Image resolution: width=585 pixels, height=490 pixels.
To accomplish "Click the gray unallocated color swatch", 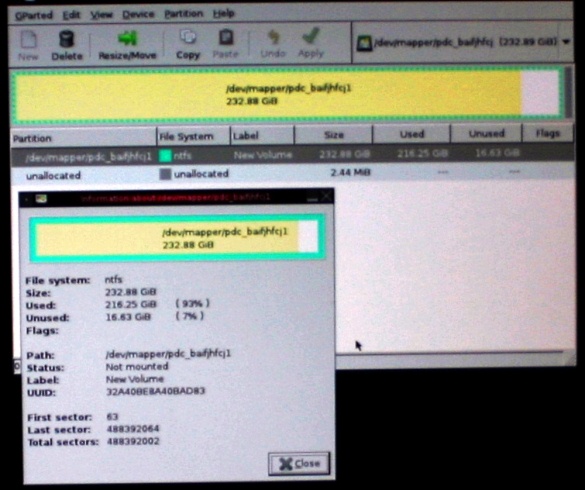I will tap(165, 174).
